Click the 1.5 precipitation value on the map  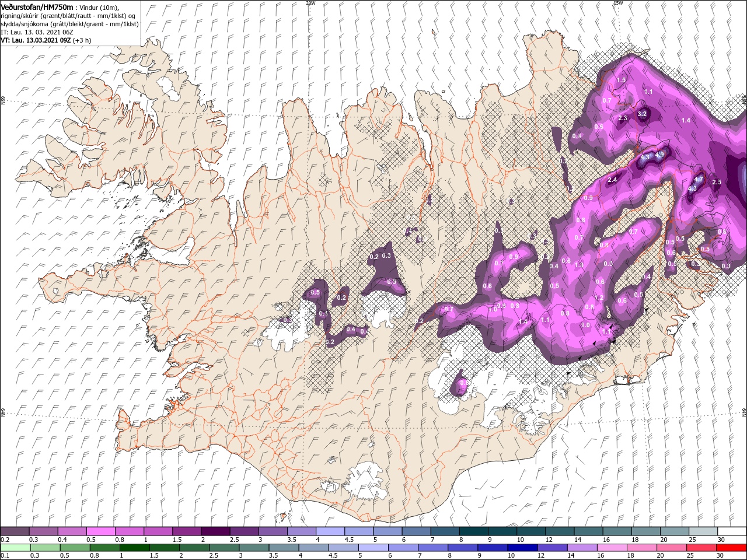click(x=621, y=80)
